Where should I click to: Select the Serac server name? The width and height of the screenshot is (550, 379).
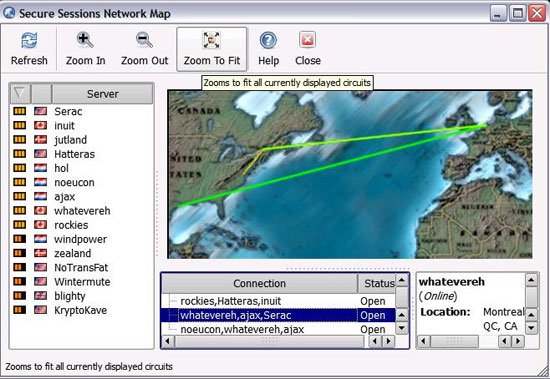[x=68, y=112]
